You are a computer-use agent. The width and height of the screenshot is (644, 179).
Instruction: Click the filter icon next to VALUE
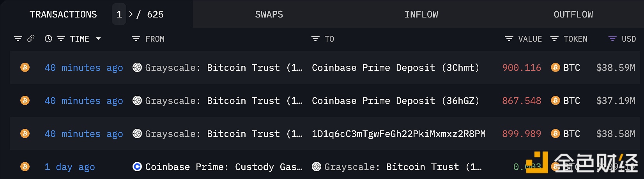click(x=509, y=39)
